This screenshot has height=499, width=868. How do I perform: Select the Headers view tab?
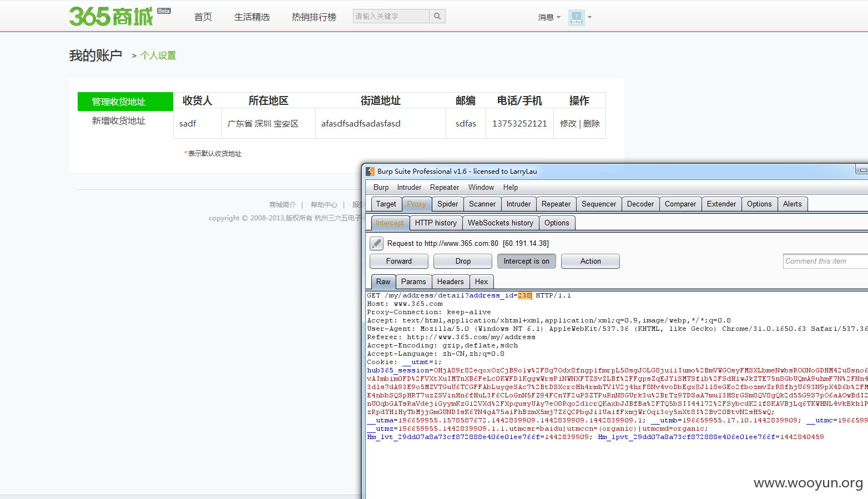(x=450, y=282)
